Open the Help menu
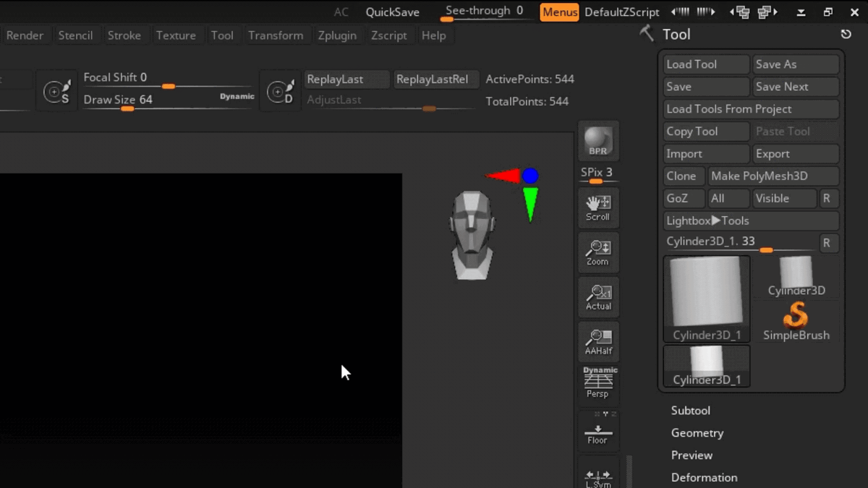This screenshot has height=488, width=868. (433, 35)
